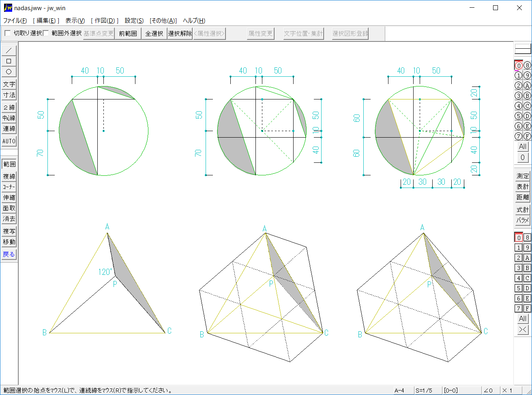Pick the 複線 parallel line tool
Screen dimensions: 532x395
click(x=9, y=177)
